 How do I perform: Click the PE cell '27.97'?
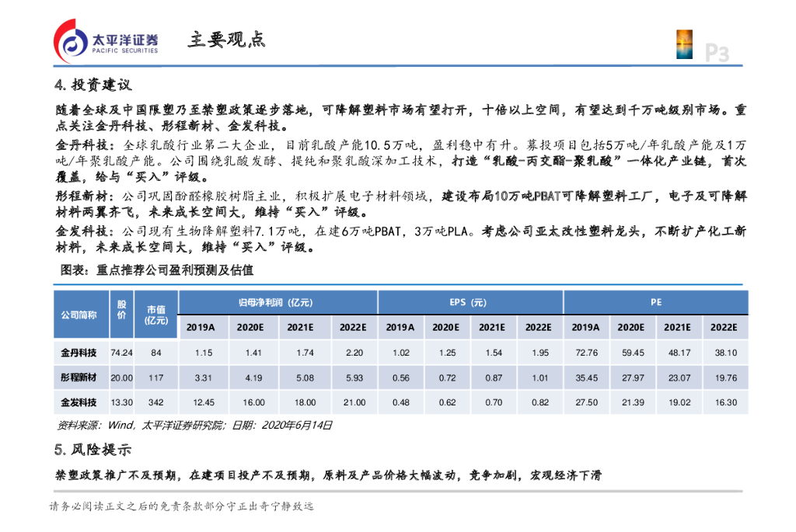[633, 377]
